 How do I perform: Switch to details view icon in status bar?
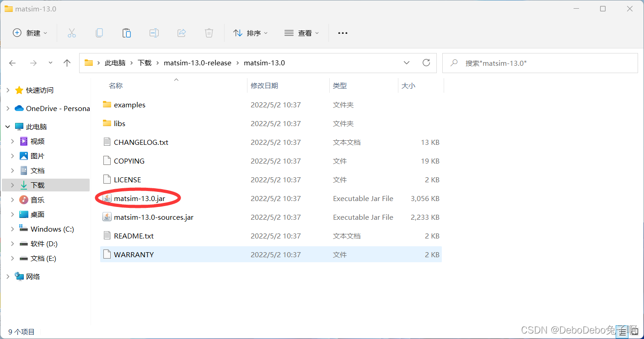[621, 332]
